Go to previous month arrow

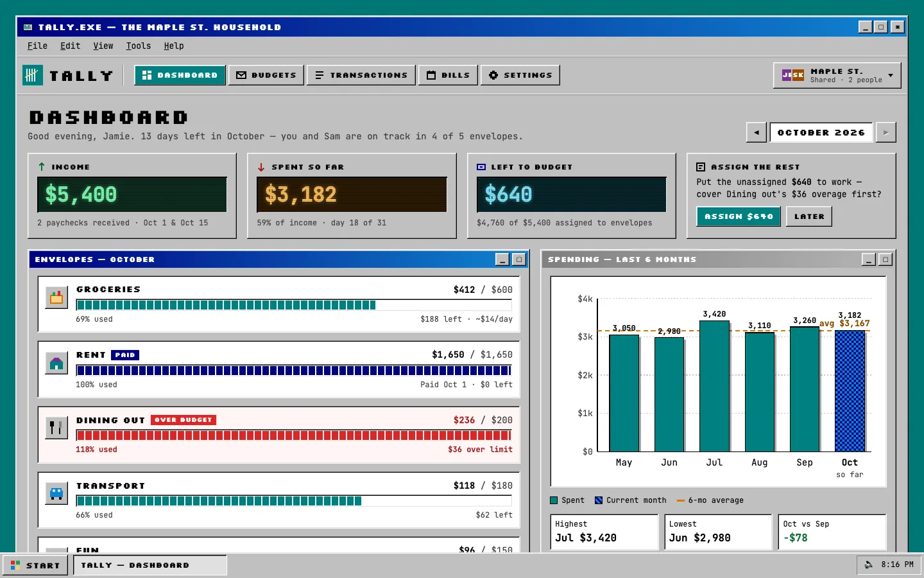coord(757,132)
